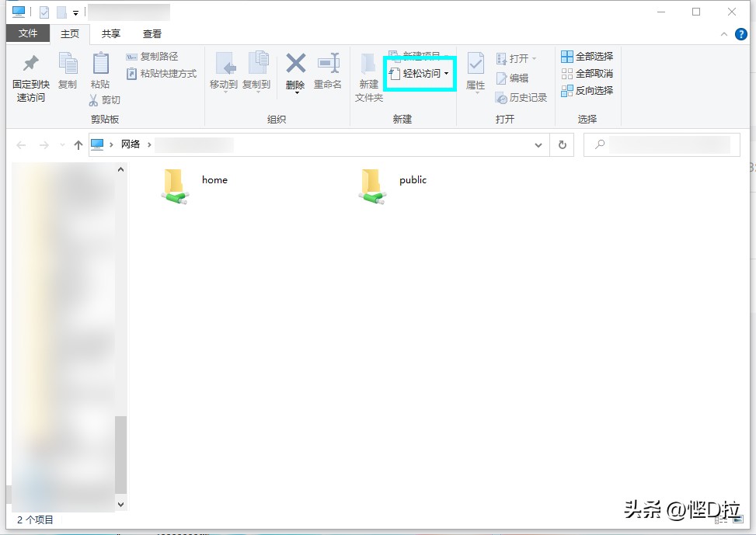Expand the Delete (删除) dropdown arrow
The height and width of the screenshot is (535, 756).
click(297, 92)
